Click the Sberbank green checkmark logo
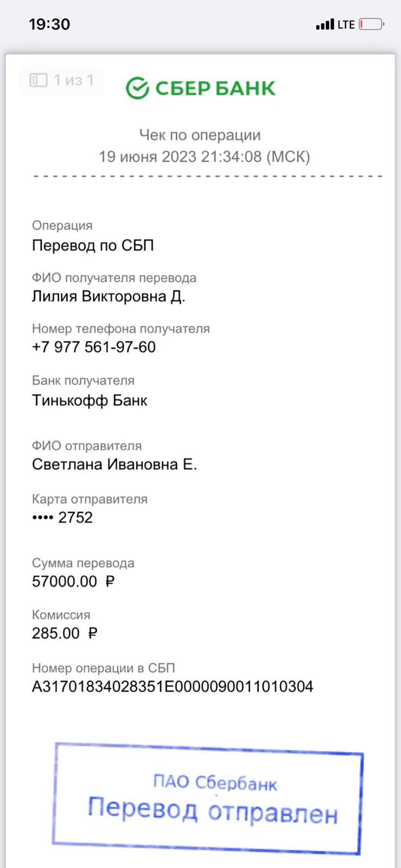Image resolution: width=401 pixels, height=868 pixels. pyautogui.click(x=137, y=88)
